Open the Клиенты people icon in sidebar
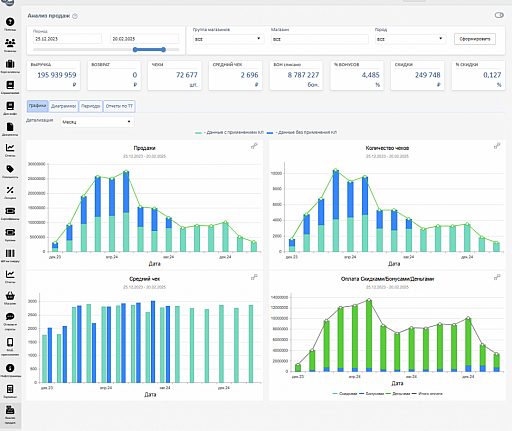This screenshot has width=512, height=431. (10, 43)
